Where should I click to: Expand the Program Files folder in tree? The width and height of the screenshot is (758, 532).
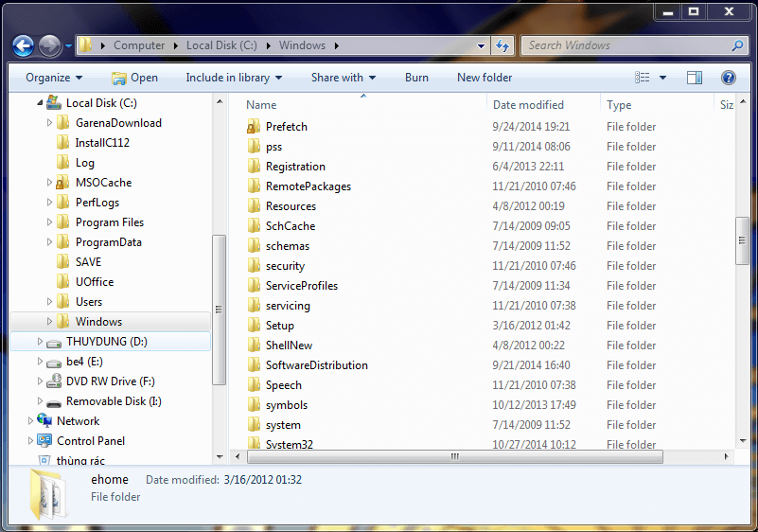tap(50, 222)
